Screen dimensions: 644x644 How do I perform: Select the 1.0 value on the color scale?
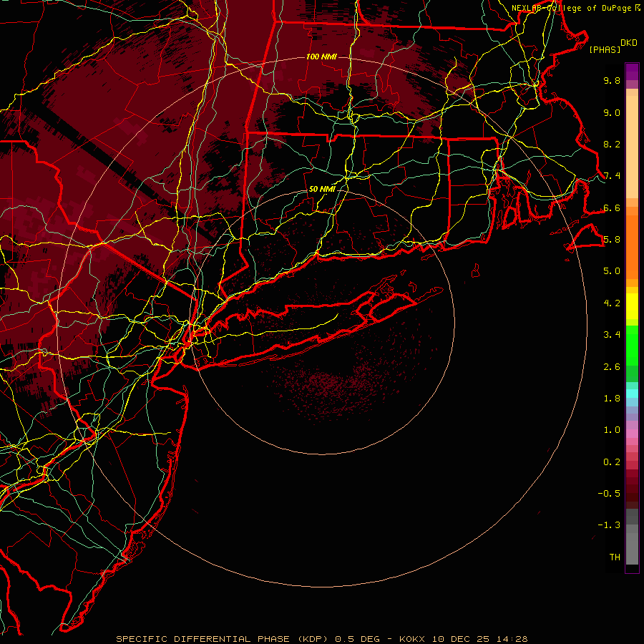(612, 430)
